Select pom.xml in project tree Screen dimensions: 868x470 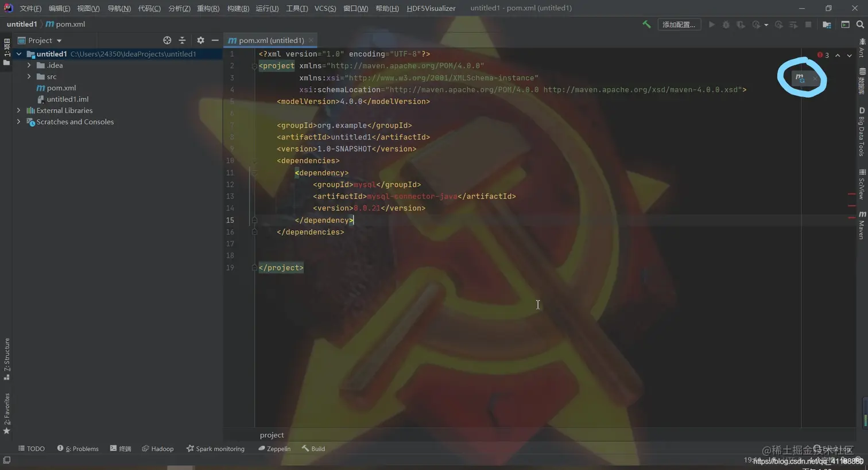click(x=56, y=88)
